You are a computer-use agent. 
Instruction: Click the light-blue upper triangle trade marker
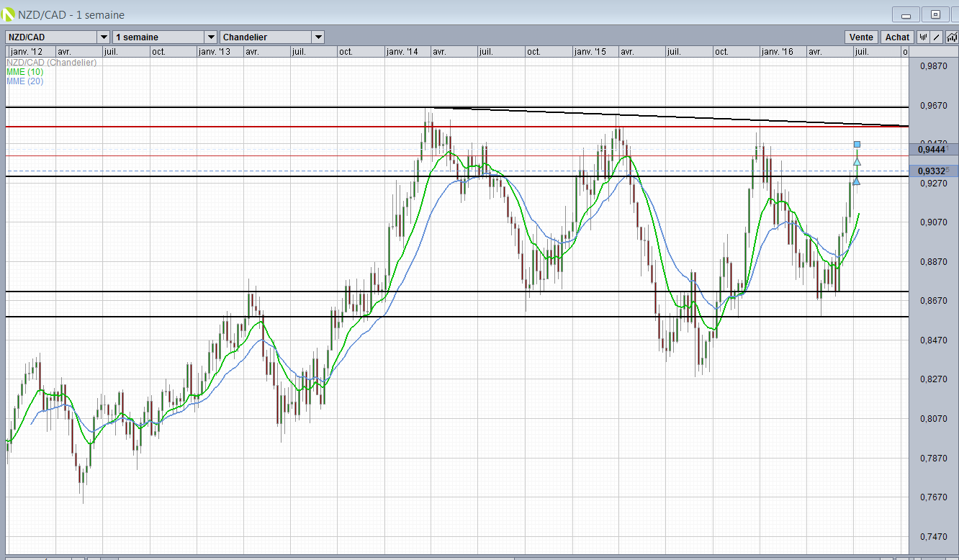(857, 161)
